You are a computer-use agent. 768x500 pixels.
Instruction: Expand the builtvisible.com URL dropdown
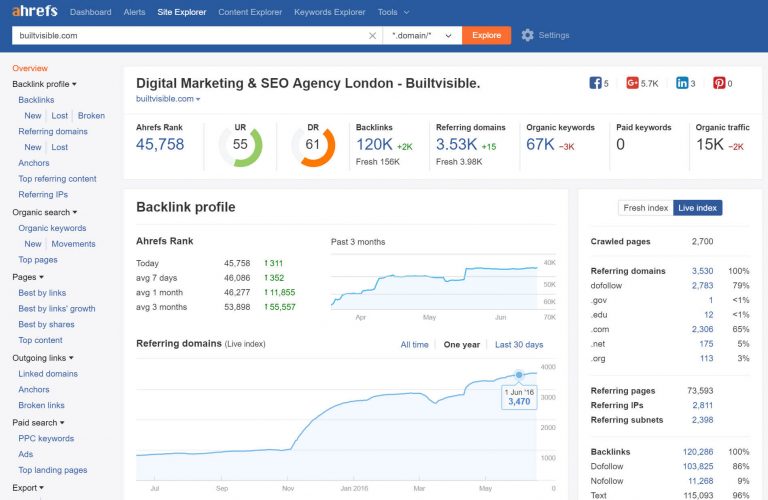[168, 98]
